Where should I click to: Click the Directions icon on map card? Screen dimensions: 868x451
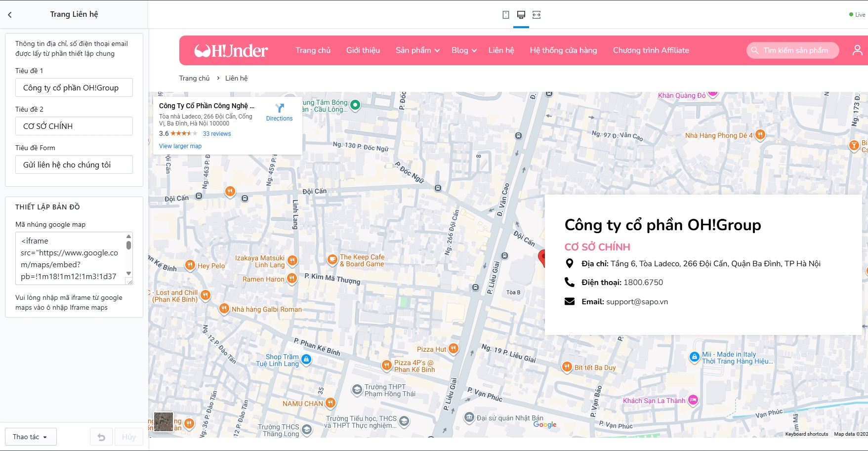(280, 108)
